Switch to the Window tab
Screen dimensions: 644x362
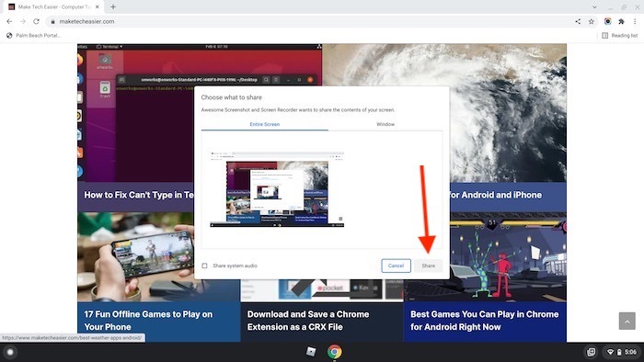[x=385, y=124]
